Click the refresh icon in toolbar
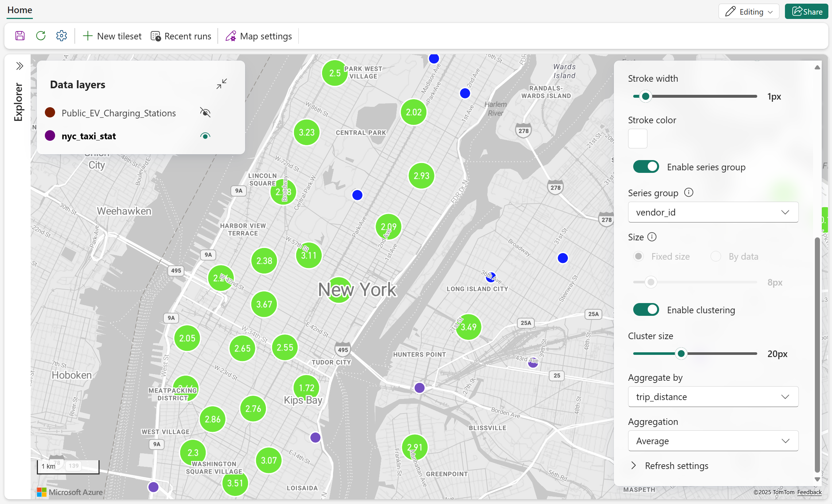832x504 pixels. tap(41, 36)
